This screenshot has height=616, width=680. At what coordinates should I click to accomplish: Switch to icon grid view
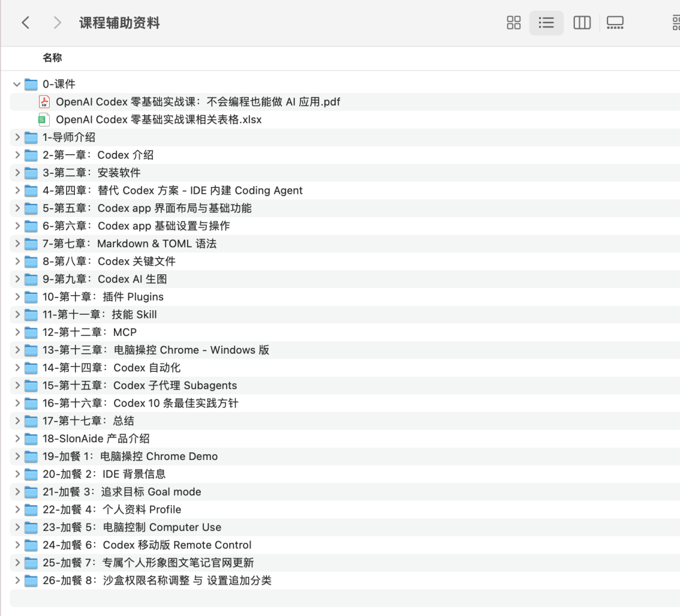coord(514,23)
